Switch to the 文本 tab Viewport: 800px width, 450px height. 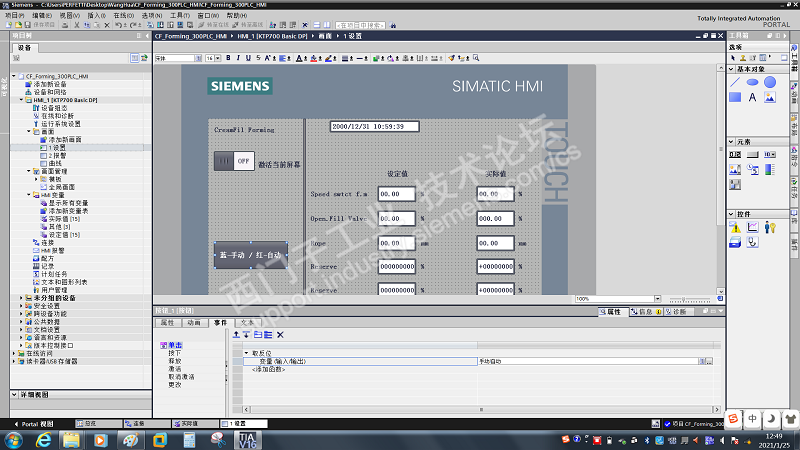[247, 323]
